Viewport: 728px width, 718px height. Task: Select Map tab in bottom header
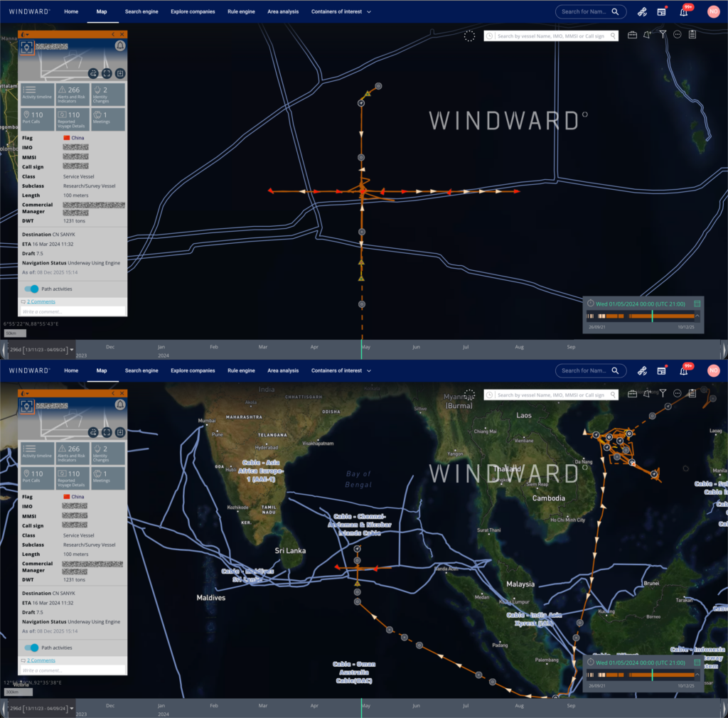(x=102, y=370)
